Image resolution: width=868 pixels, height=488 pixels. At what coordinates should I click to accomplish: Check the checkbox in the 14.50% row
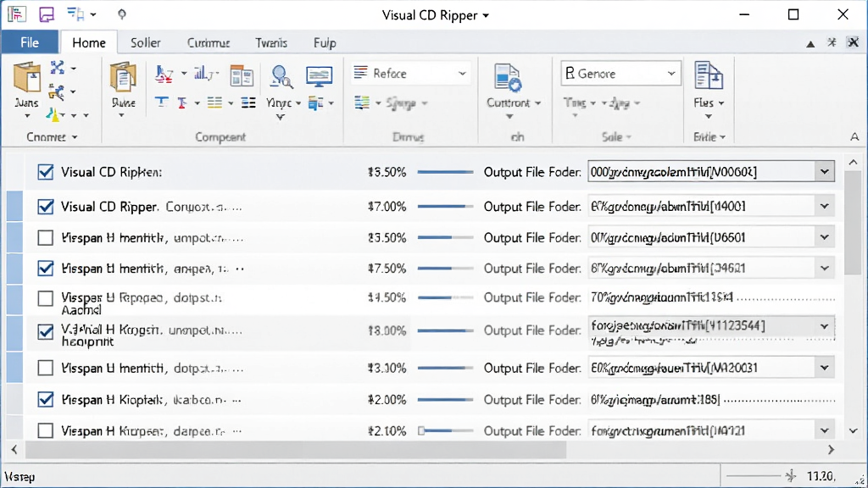point(46,299)
